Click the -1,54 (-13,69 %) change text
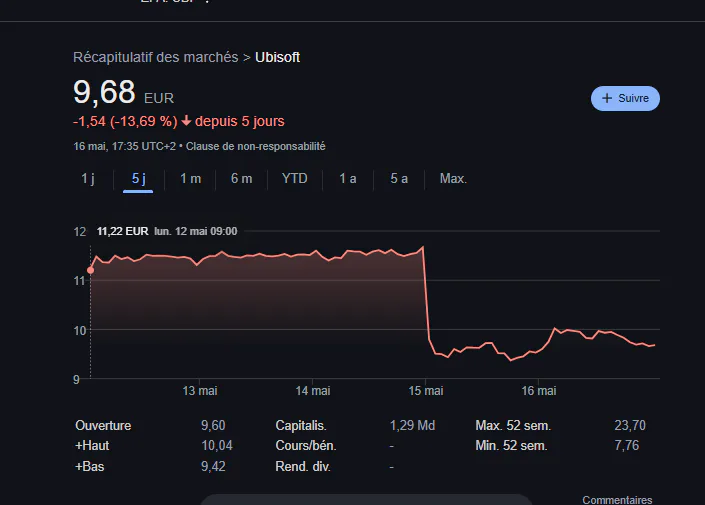 [x=125, y=121]
